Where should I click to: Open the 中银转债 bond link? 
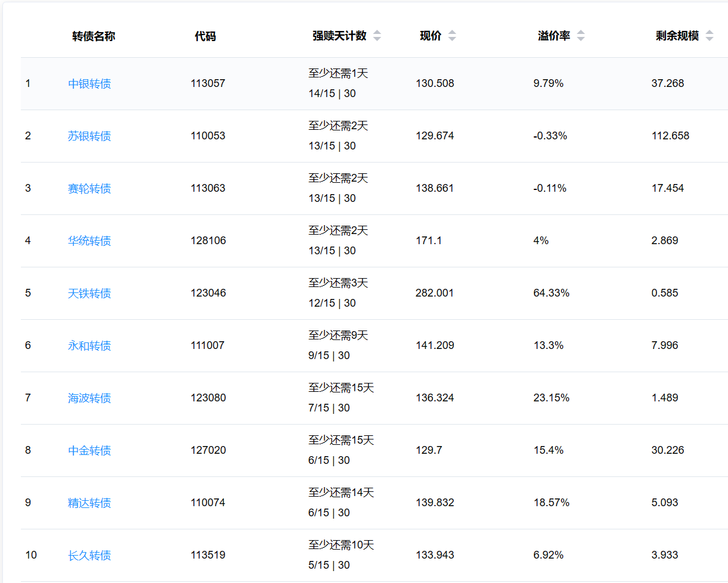pyautogui.click(x=89, y=84)
